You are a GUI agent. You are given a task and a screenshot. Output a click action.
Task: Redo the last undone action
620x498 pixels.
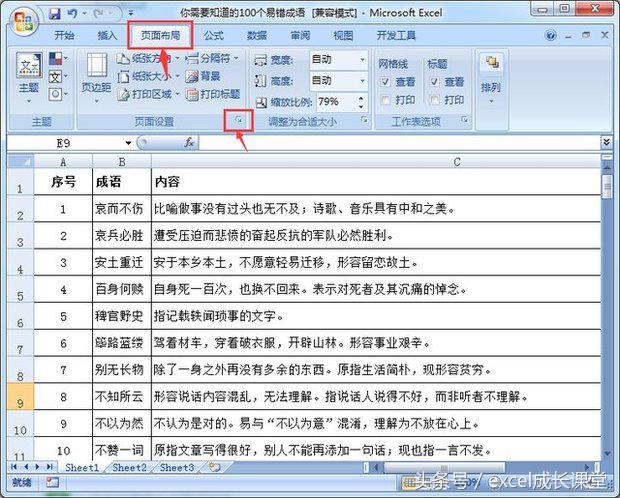[x=98, y=14]
